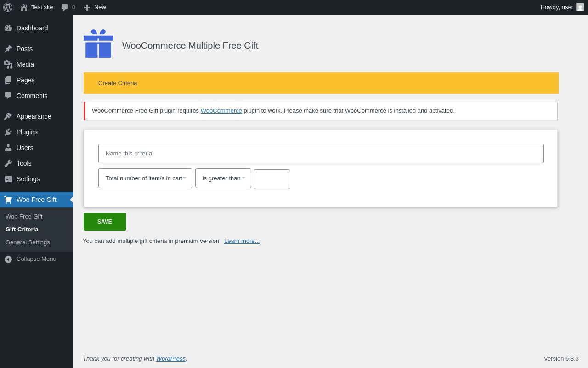Click the Test site home icon
This screenshot has height=368, width=588.
coord(24,7)
